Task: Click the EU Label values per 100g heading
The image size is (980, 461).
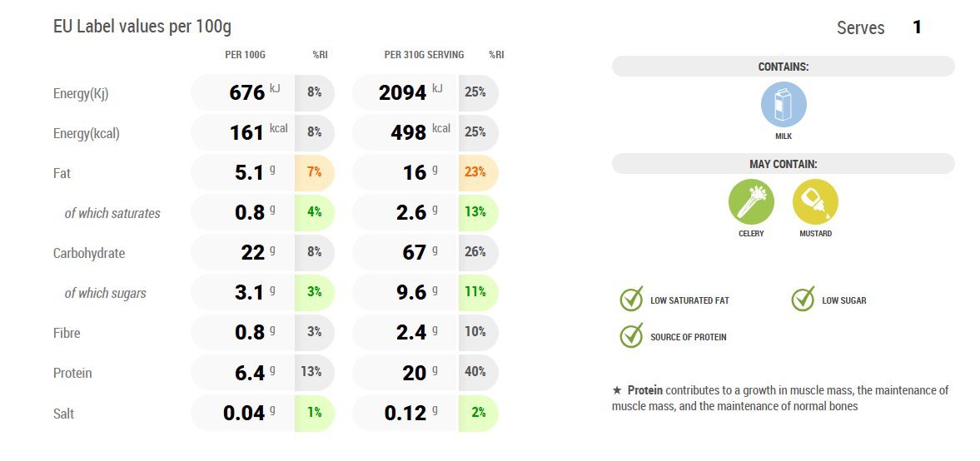Action: 142,27
